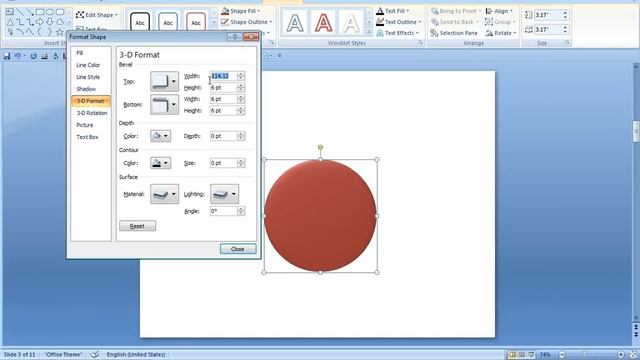Click Undo icon in Quick Access Toolbar
Screen dimensions: 640x360
click(x=18, y=56)
